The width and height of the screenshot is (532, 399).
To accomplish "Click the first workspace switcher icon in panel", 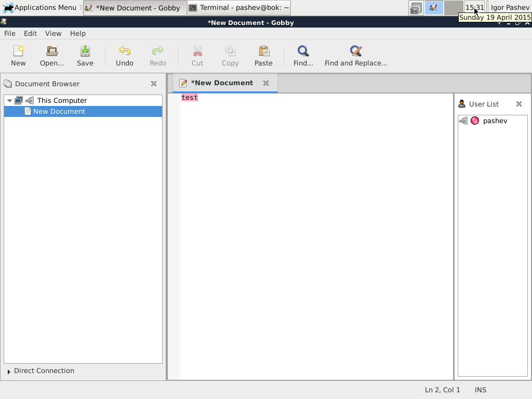I will (x=416, y=8).
